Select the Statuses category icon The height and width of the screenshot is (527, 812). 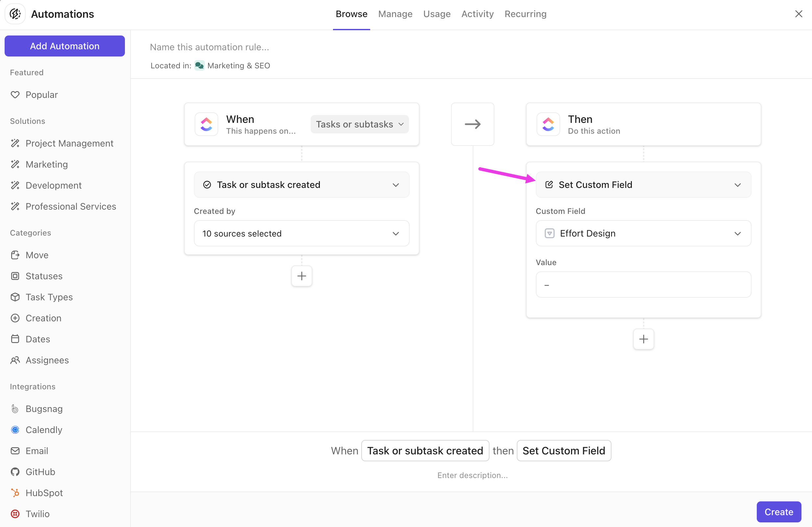click(15, 276)
